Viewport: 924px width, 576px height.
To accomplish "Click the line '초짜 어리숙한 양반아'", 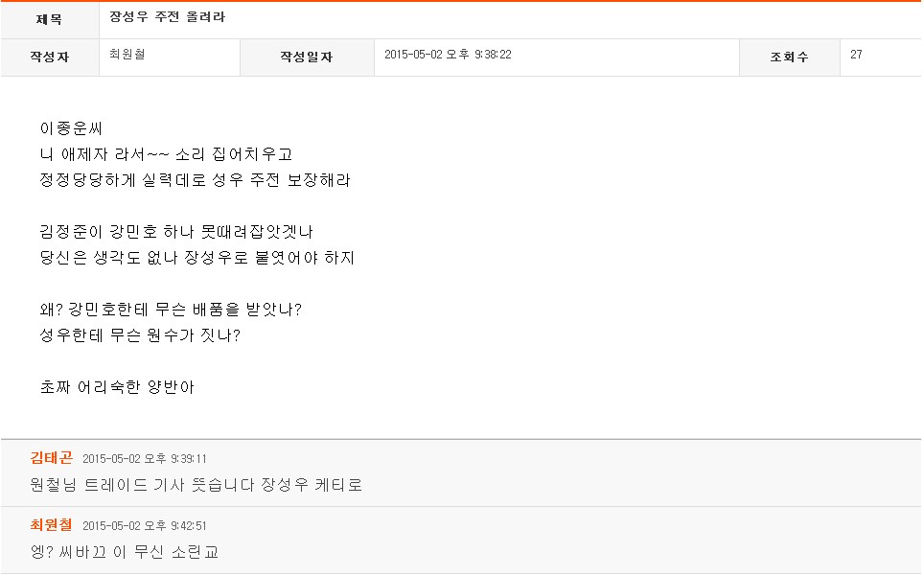I will [118, 387].
